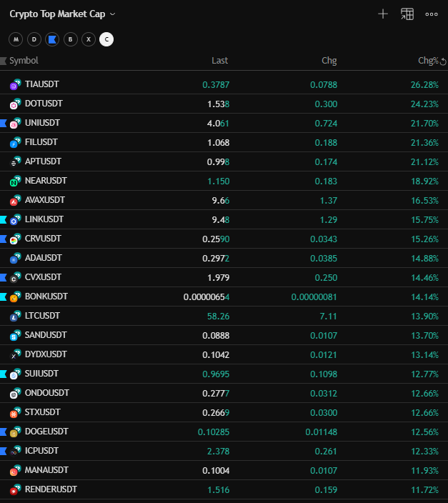
Task: Select the TIAUSDT symbol name
Action: coord(42,84)
